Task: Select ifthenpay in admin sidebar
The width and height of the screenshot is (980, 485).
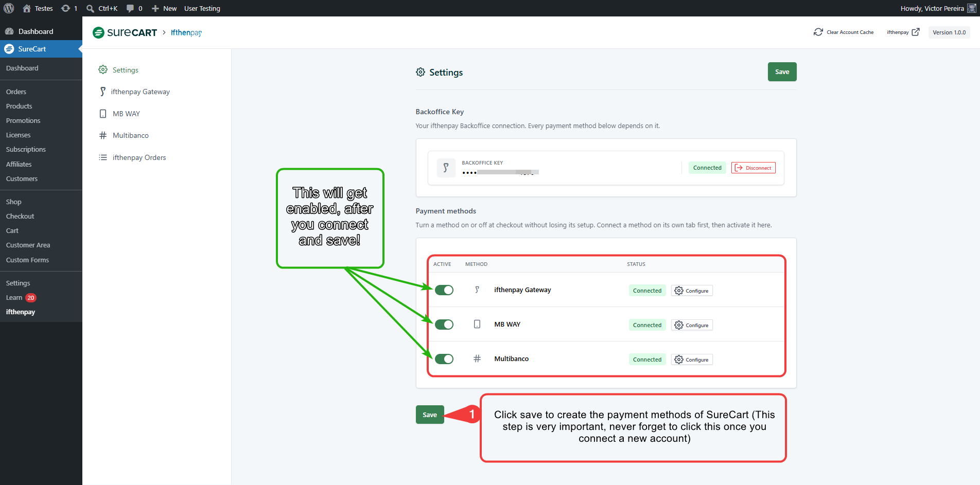Action: point(21,312)
